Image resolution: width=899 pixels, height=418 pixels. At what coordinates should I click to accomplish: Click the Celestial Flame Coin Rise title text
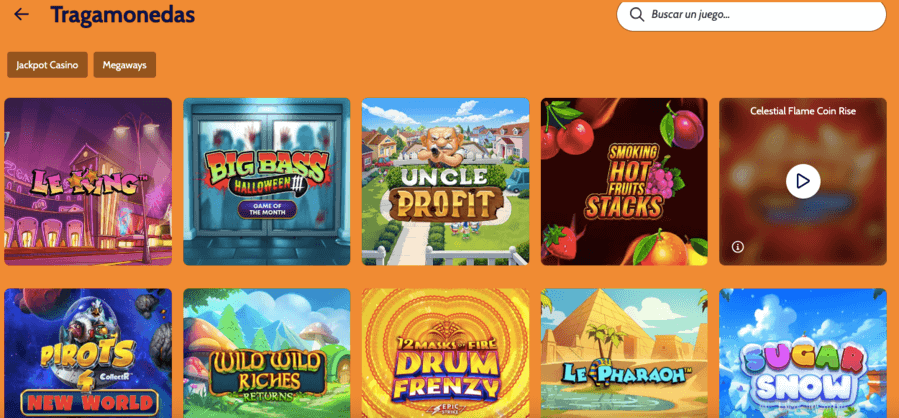pos(803,111)
